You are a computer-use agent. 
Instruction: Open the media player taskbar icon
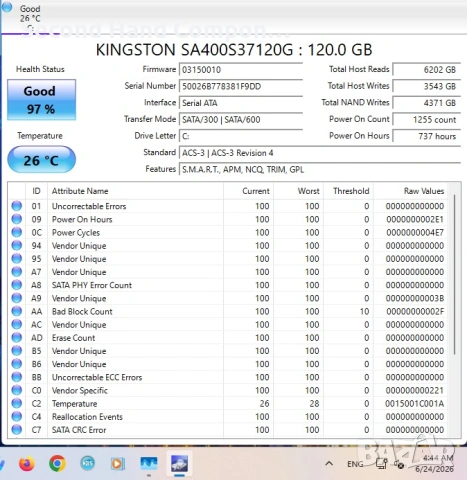[x=118, y=464]
